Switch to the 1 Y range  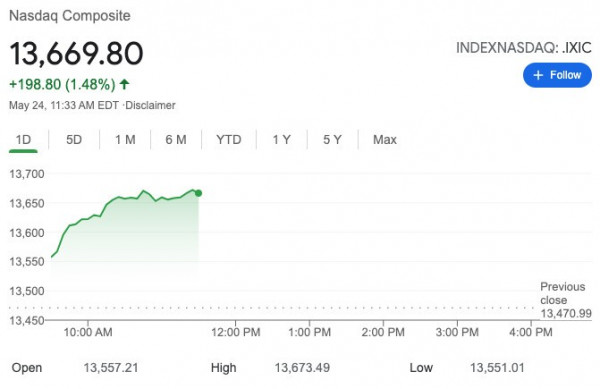pyautogui.click(x=282, y=140)
